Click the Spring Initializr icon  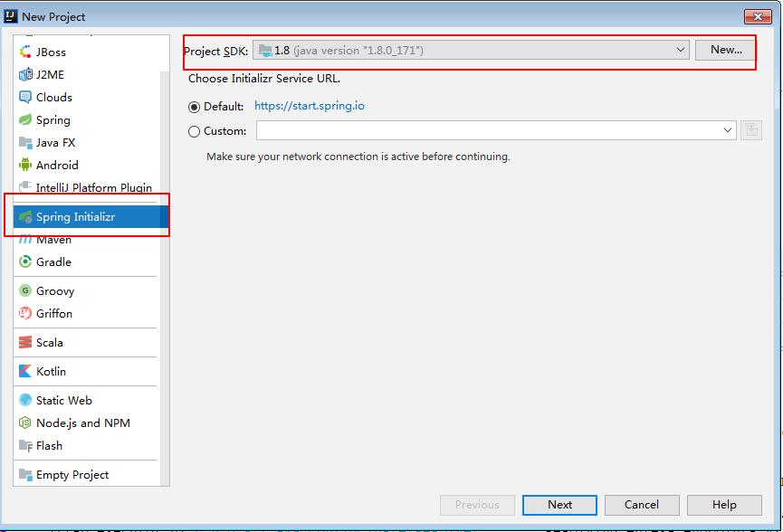point(25,216)
